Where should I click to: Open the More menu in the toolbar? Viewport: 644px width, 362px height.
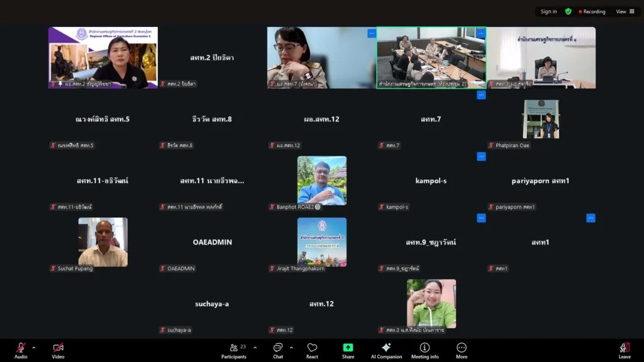462,349
